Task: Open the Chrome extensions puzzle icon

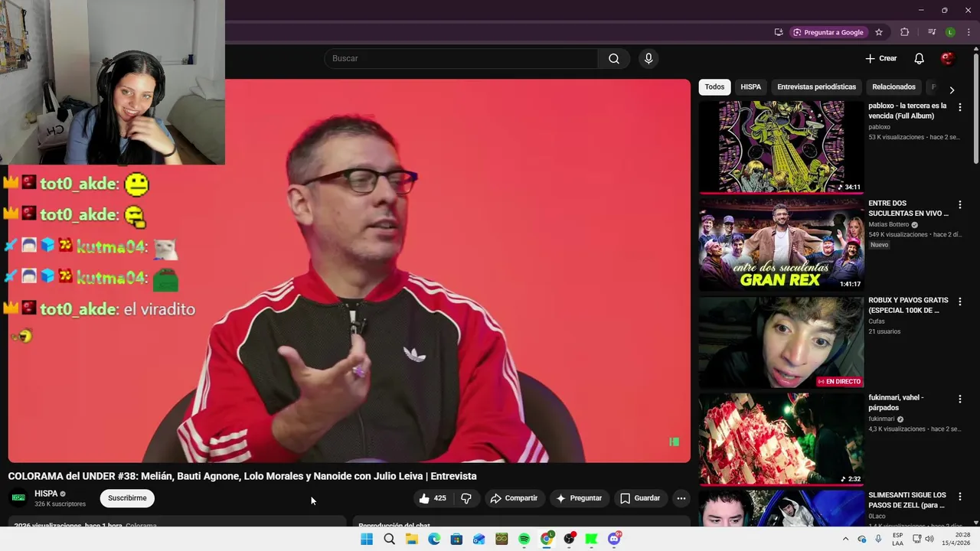Action: click(x=905, y=32)
